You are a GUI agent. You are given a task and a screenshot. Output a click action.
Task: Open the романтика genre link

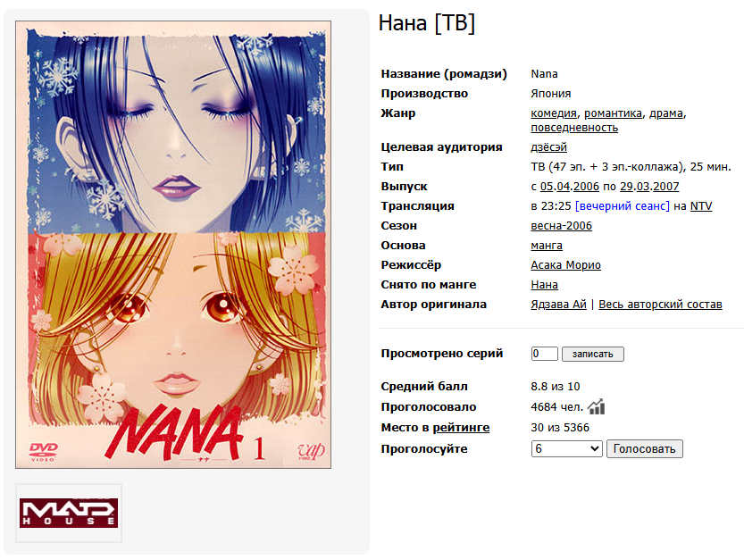click(x=613, y=113)
